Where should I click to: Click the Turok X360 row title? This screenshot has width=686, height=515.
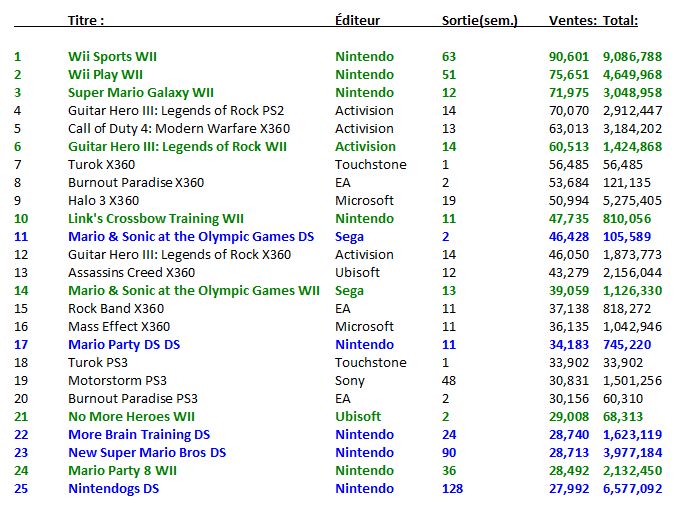[102, 165]
